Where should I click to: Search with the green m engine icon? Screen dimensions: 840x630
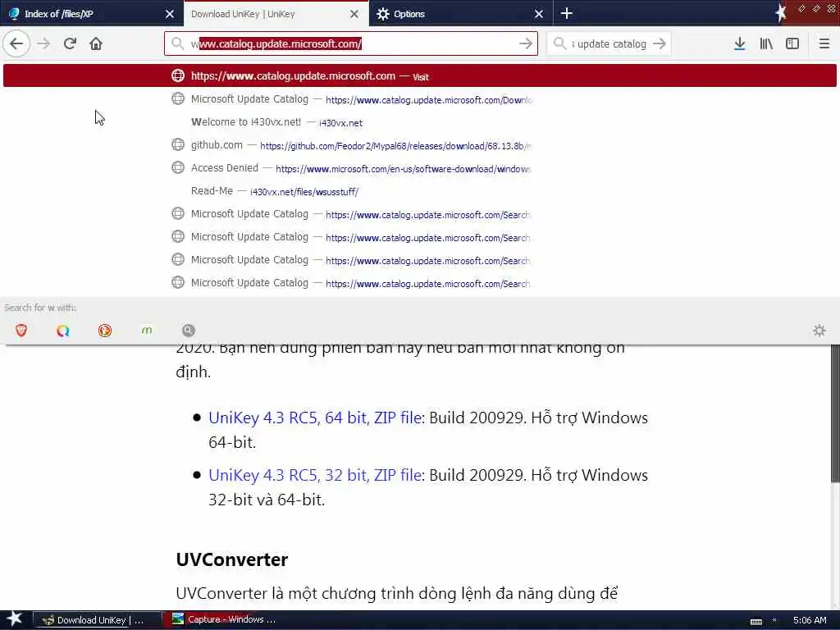[x=147, y=331]
